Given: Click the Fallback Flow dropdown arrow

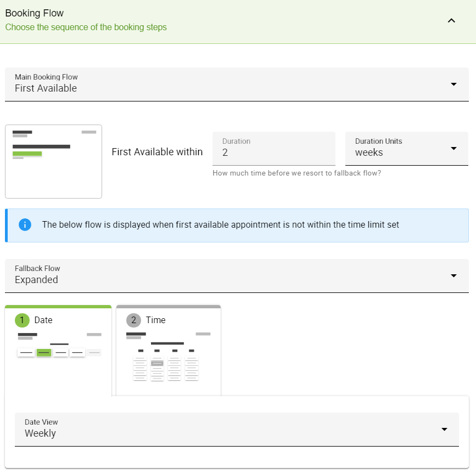Looking at the screenshot, I should [x=453, y=275].
